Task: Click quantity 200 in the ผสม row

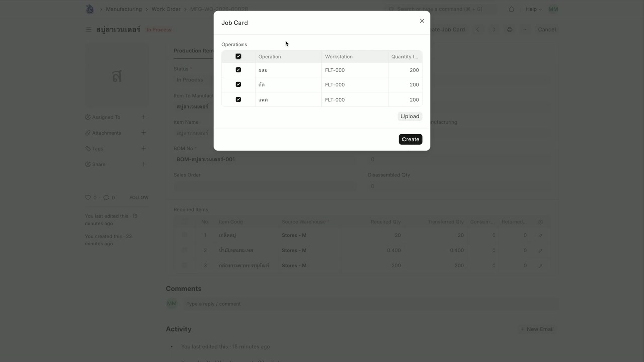Action: [405, 70]
